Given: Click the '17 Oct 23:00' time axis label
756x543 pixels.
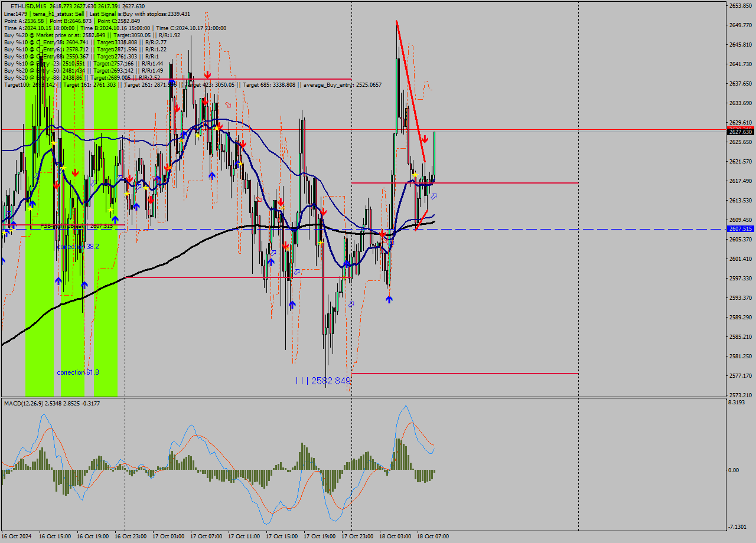Looking at the screenshot, I should pos(357,537).
